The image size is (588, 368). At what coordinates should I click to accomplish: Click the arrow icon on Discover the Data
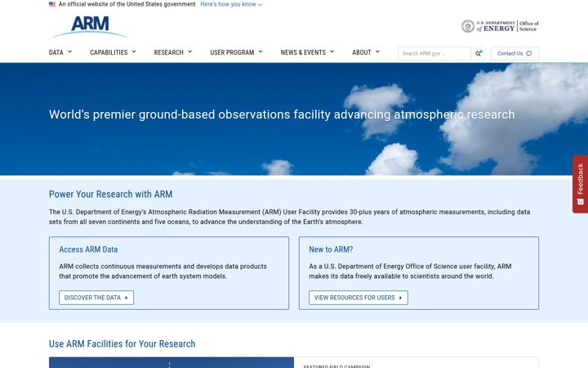click(127, 298)
